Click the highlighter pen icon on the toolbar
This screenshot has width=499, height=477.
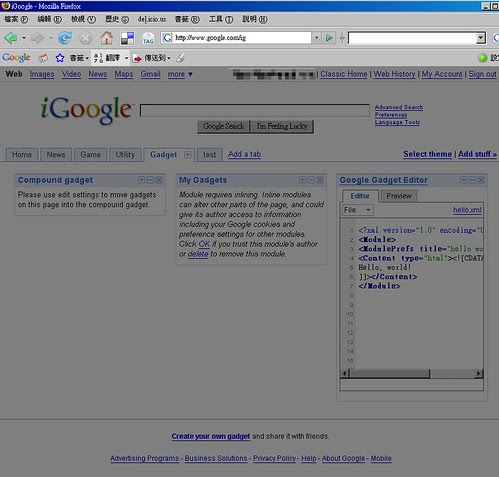[x=180, y=58]
